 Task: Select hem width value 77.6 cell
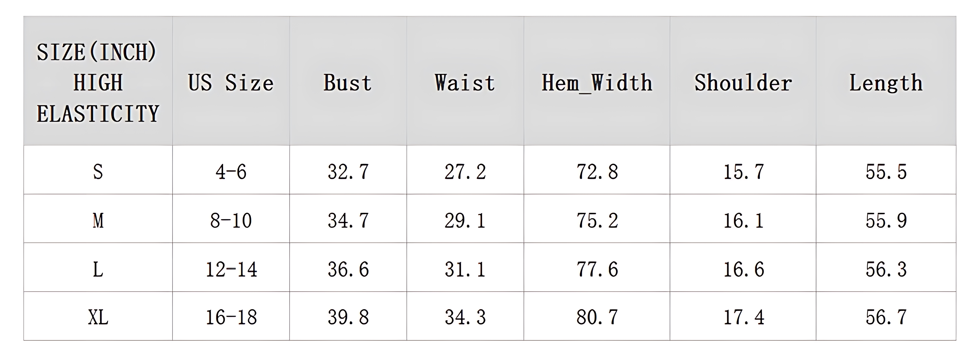pos(597,267)
